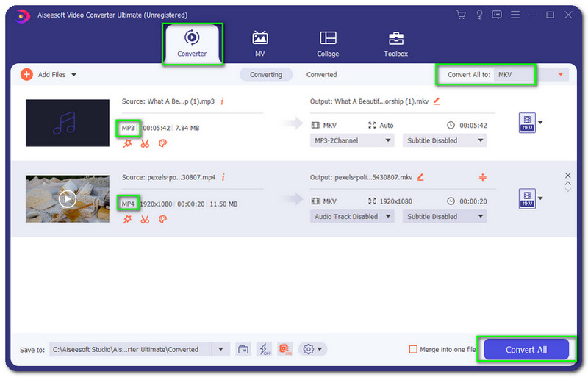Select the MP3 music note thumbnail
Screen dimensions: 588x377
tap(68, 123)
